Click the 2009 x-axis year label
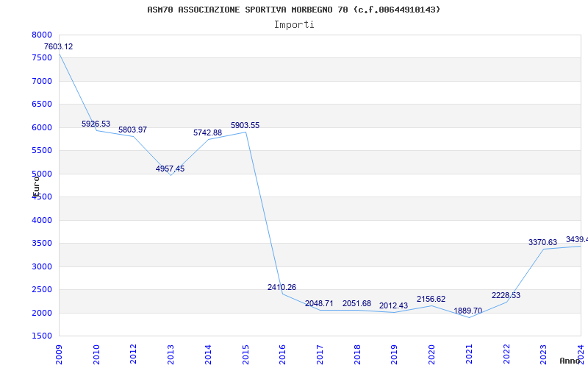 [x=59, y=355]
